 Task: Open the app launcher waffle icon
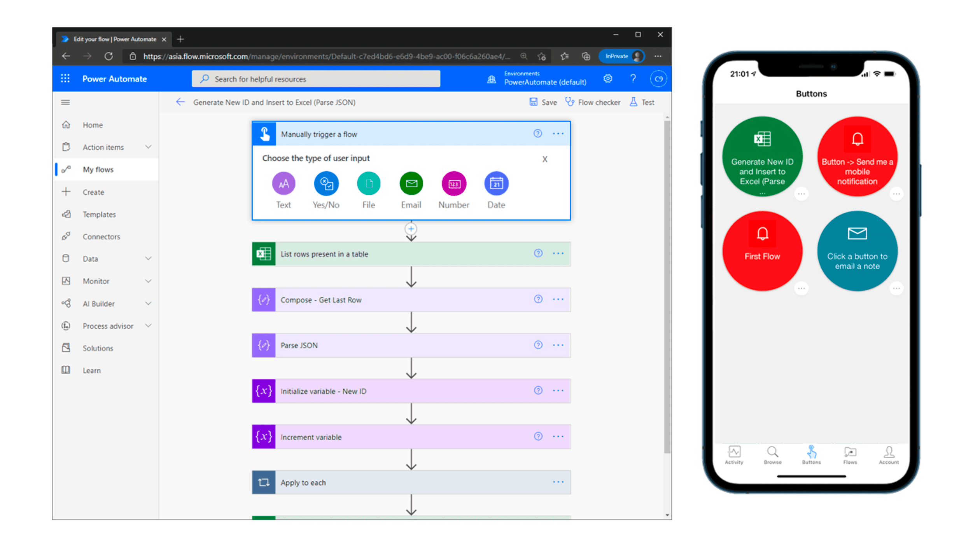(65, 79)
